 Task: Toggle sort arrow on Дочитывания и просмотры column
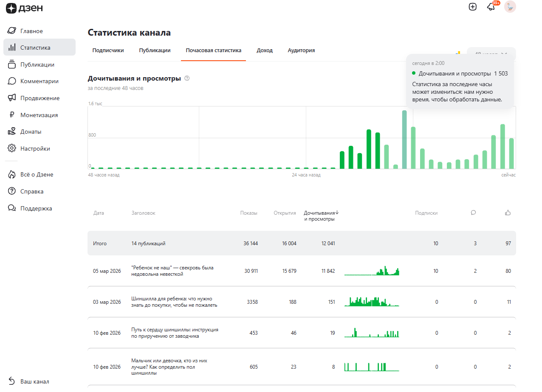[x=337, y=213]
